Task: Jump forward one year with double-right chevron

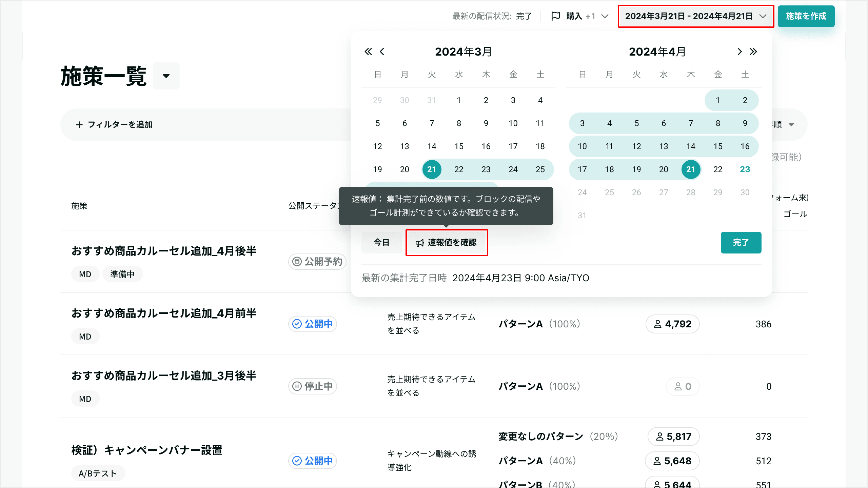Action: pyautogui.click(x=753, y=52)
